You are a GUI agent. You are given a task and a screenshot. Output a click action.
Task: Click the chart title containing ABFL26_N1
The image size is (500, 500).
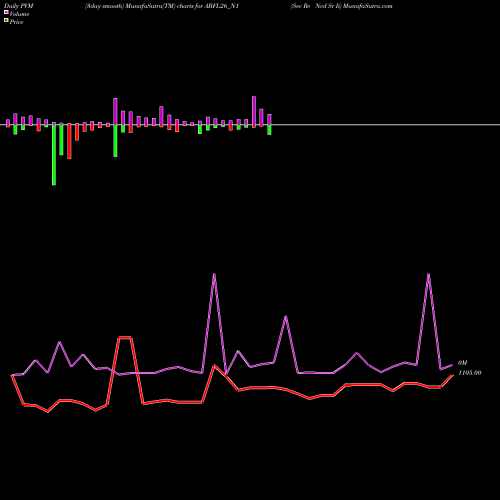[162, 6]
